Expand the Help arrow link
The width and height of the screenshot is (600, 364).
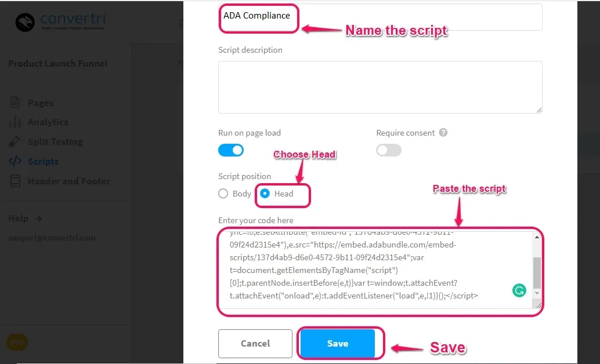(x=38, y=219)
